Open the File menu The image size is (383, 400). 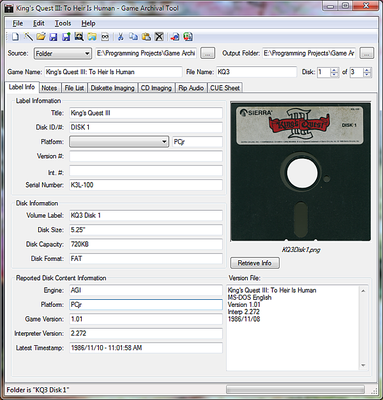(x=18, y=23)
